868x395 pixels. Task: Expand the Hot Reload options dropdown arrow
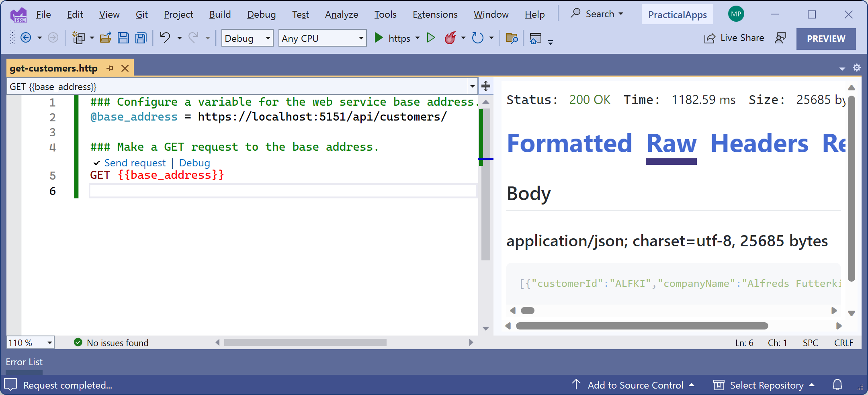[463, 38]
